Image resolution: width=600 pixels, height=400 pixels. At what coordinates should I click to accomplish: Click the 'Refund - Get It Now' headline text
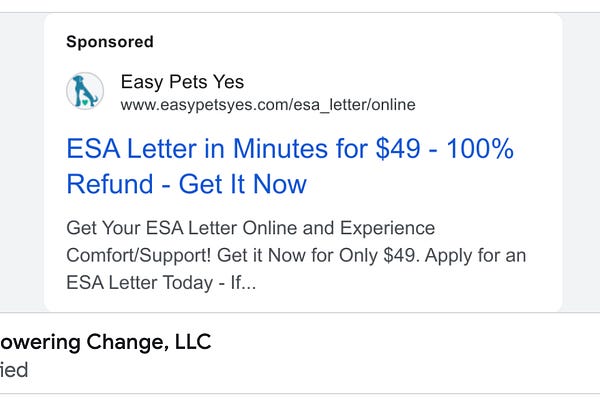pyautogui.click(x=187, y=184)
